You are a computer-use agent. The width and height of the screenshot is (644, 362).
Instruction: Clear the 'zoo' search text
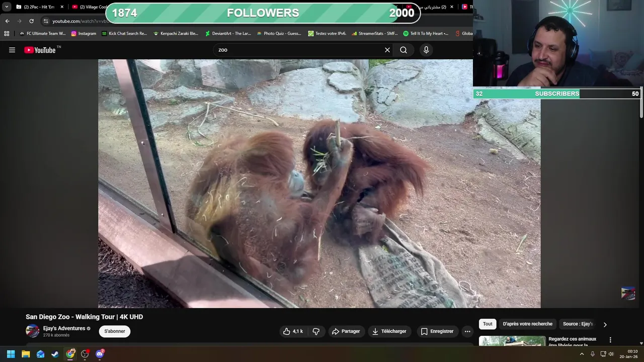[387, 50]
